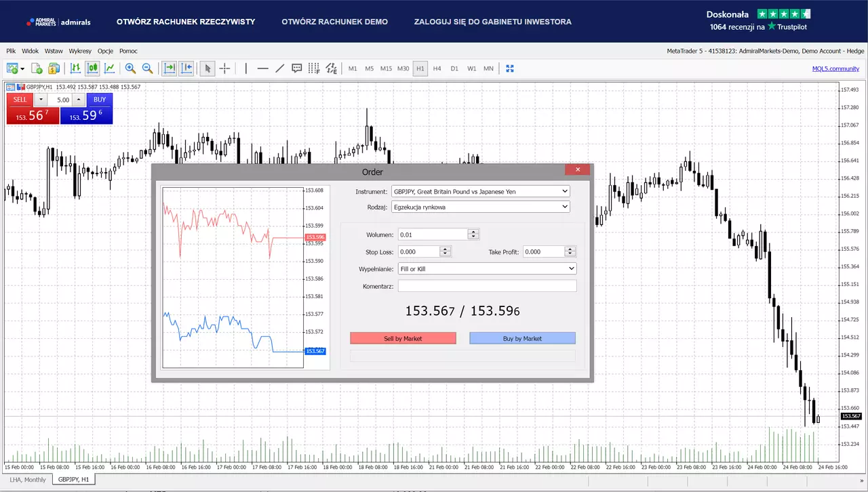
Task: Select the crosshair tool
Action: 225,68
